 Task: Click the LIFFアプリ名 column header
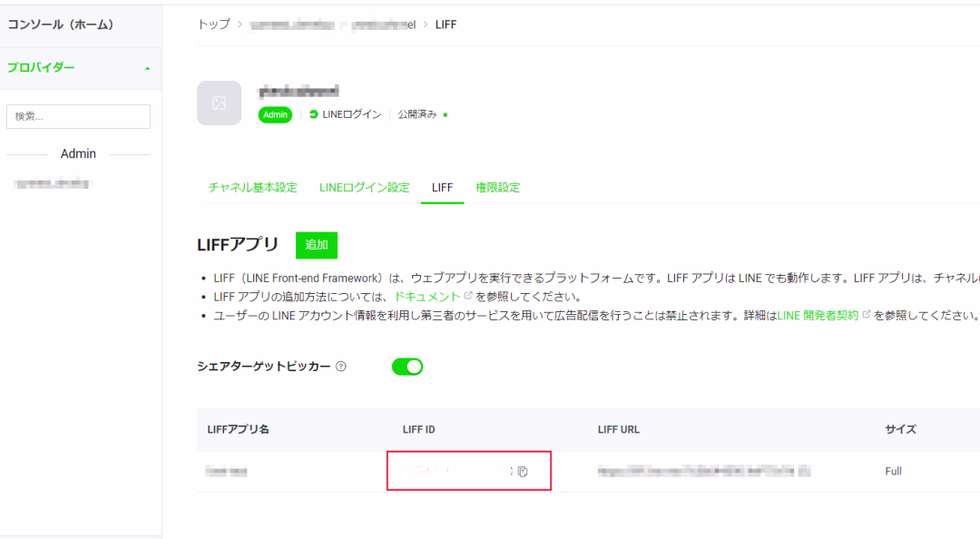click(x=238, y=429)
